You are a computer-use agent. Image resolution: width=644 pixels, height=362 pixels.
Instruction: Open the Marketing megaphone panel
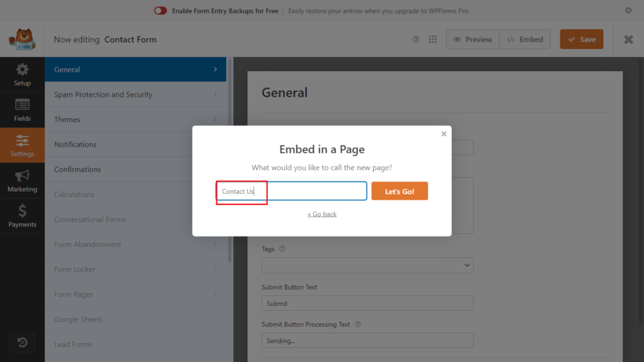[22, 180]
